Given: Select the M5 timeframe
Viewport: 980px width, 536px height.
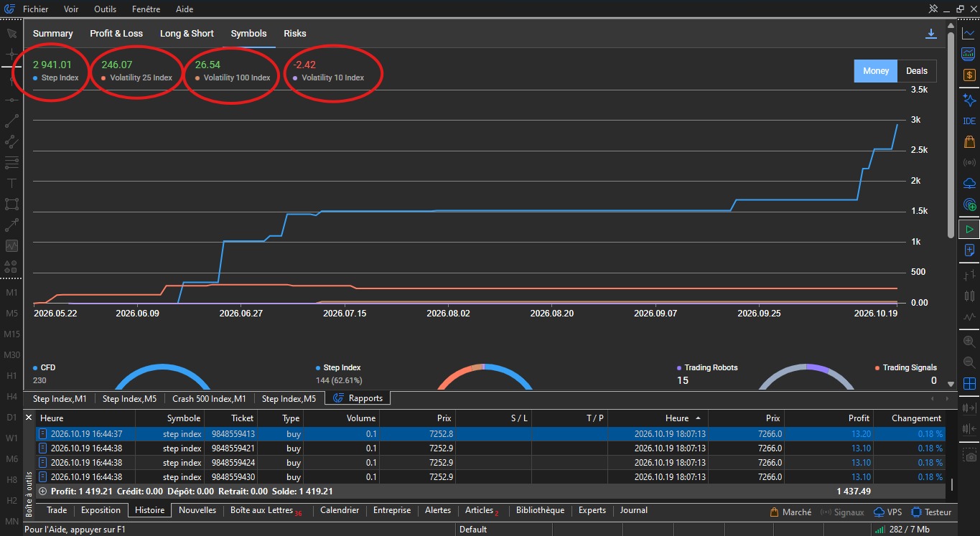Looking at the screenshot, I should 12,314.
